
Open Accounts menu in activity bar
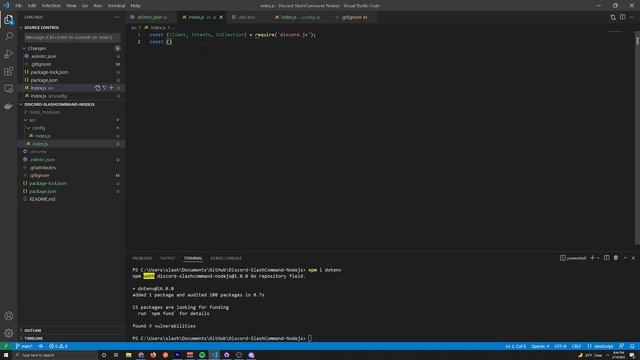pos(9,316)
